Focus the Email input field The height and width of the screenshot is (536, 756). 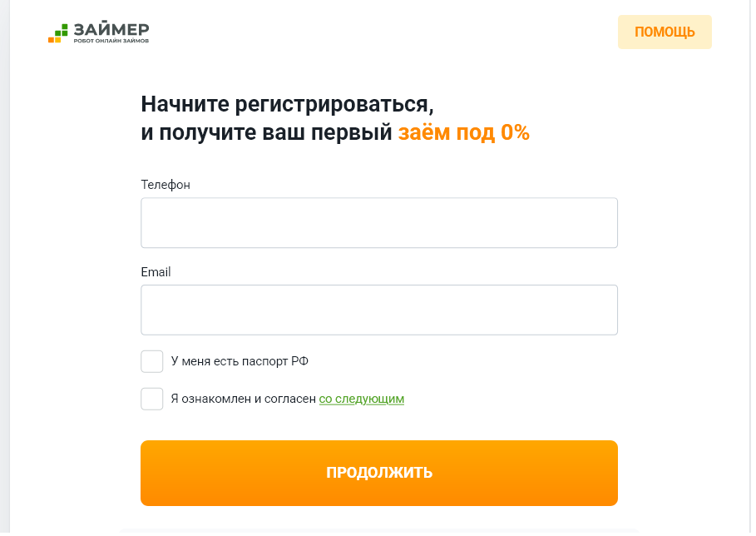click(378, 310)
